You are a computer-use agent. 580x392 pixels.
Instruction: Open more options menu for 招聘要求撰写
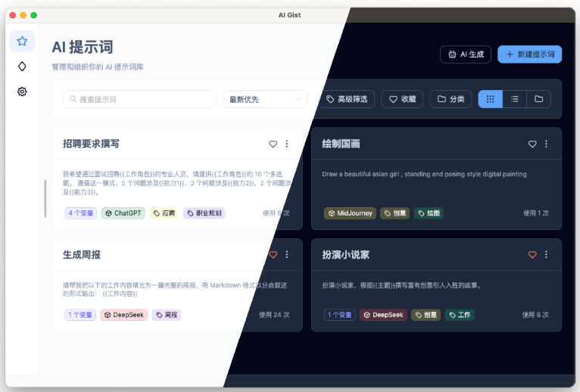(x=287, y=144)
